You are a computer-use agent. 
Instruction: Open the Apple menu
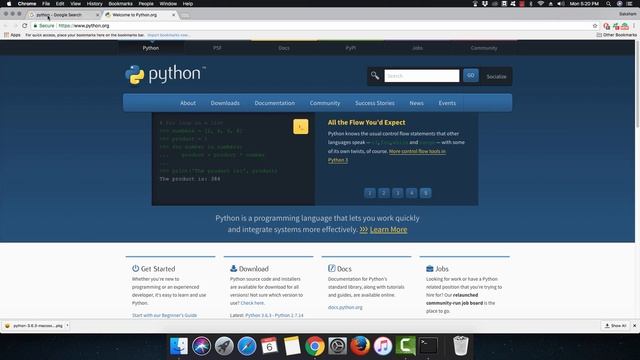(x=9, y=4)
